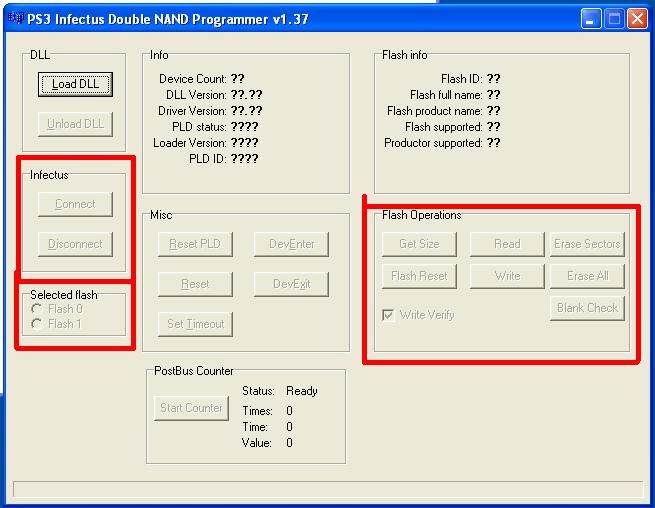
Task: Click the Times: label in PostBus Counter
Action: pyautogui.click(x=257, y=411)
